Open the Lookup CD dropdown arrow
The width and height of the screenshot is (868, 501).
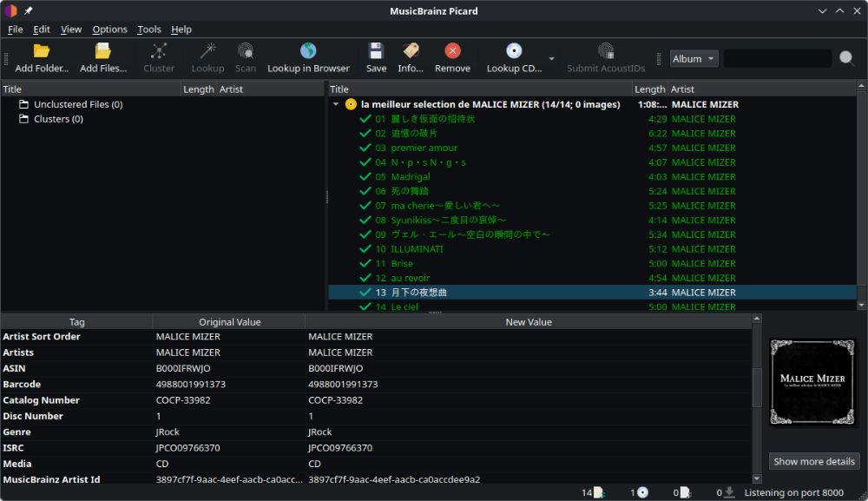pyautogui.click(x=551, y=58)
